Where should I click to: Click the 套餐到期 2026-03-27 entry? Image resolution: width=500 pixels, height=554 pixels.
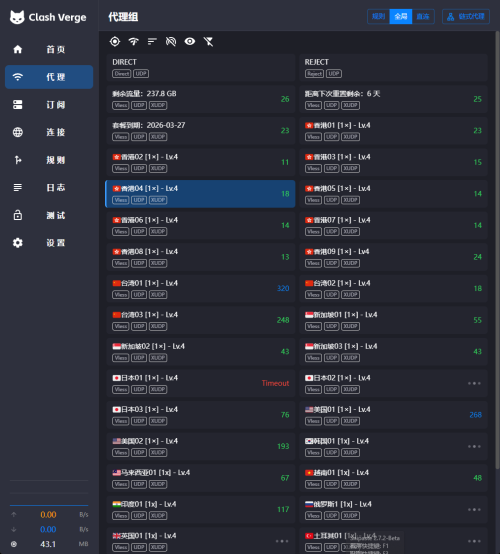[x=200, y=131]
